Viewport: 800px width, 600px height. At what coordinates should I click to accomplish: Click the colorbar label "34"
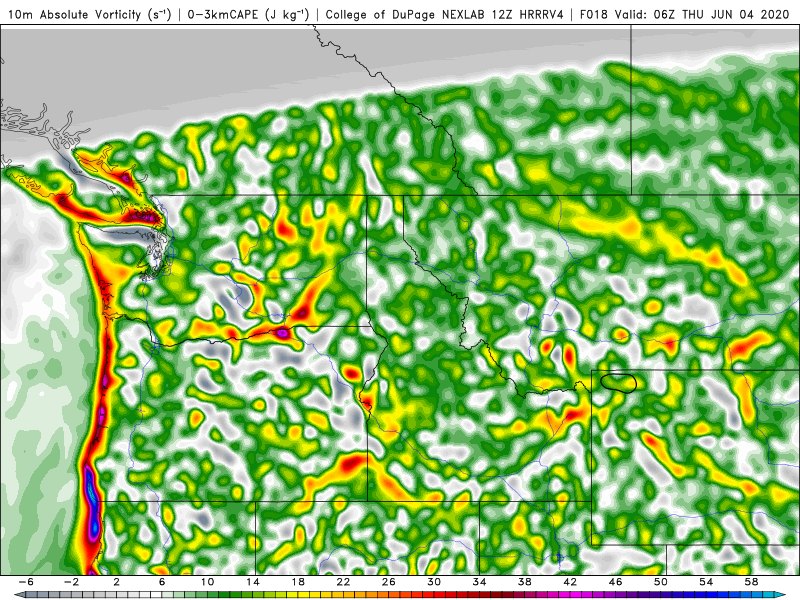480,582
